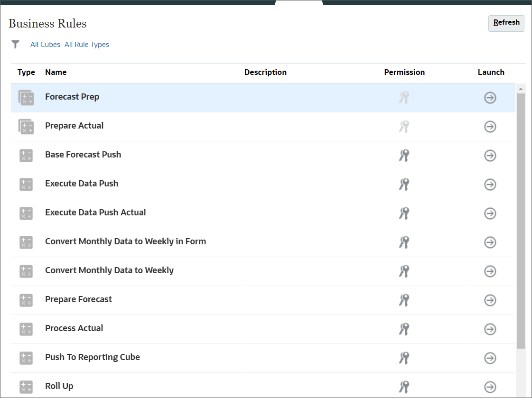Click the Name column header
This screenshot has height=398, width=532.
pos(56,72)
